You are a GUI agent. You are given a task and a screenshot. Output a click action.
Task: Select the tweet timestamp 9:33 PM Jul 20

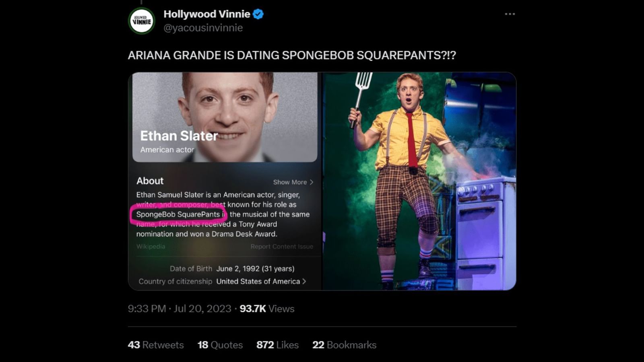click(177, 309)
